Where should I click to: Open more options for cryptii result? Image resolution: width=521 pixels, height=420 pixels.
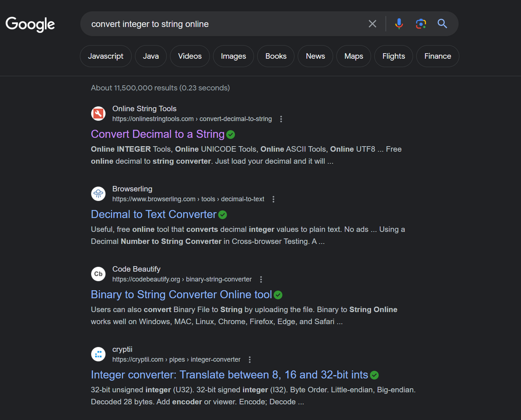pyautogui.click(x=250, y=359)
